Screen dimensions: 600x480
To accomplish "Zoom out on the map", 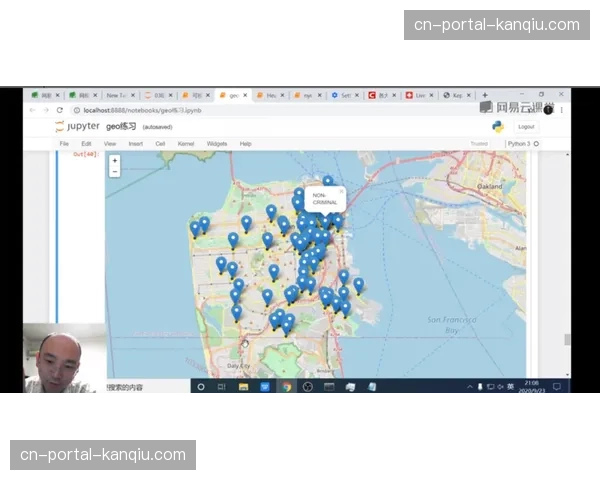I will click(115, 171).
